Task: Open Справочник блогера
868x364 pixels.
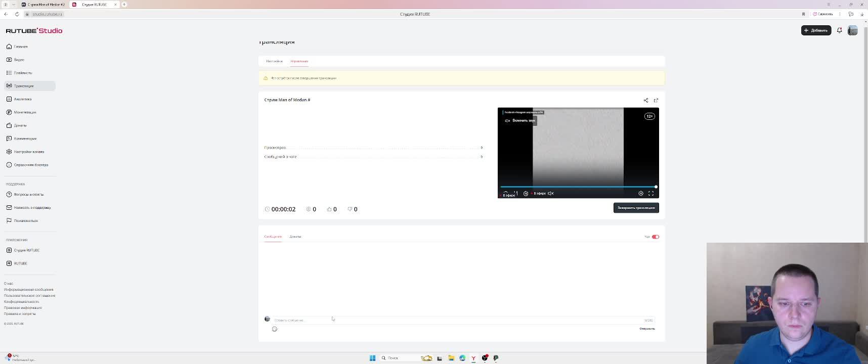Action: click(30, 165)
